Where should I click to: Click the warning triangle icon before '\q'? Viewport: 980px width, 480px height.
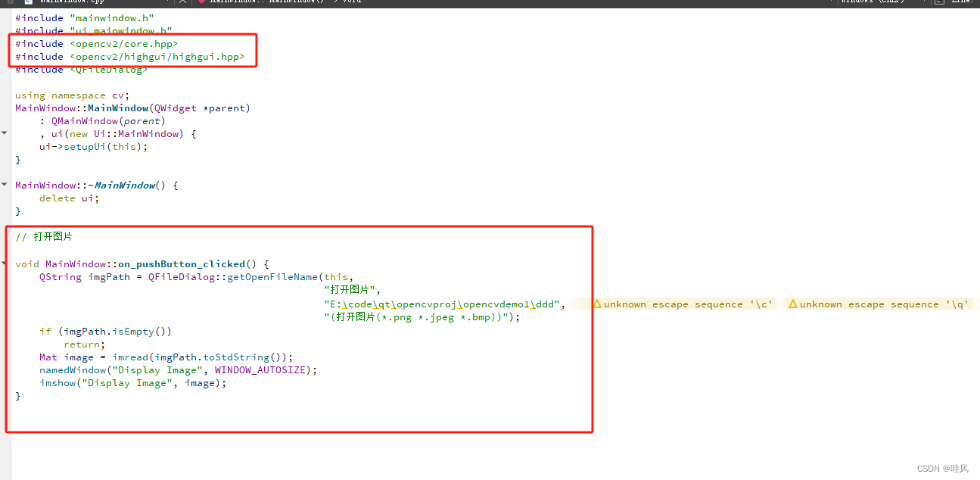coord(792,304)
